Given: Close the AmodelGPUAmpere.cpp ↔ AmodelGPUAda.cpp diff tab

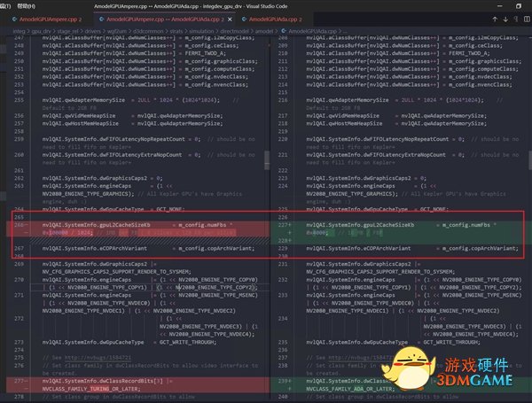Looking at the screenshot, I should [230, 19].
